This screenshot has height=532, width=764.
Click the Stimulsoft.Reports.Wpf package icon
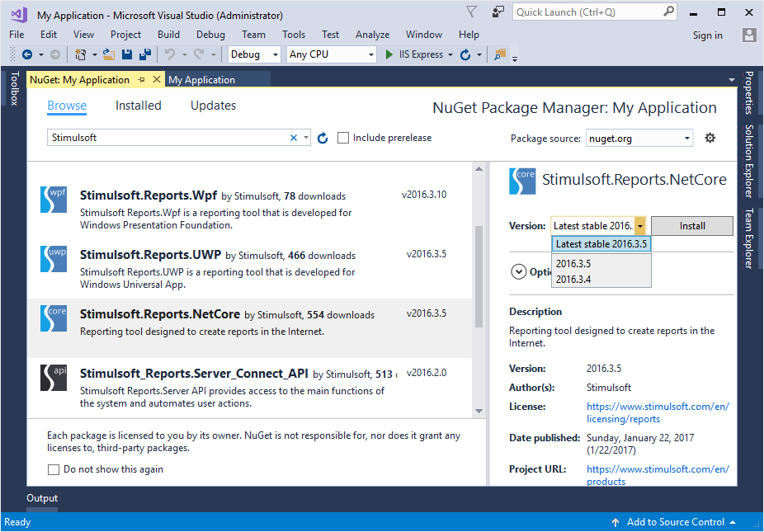click(x=54, y=200)
